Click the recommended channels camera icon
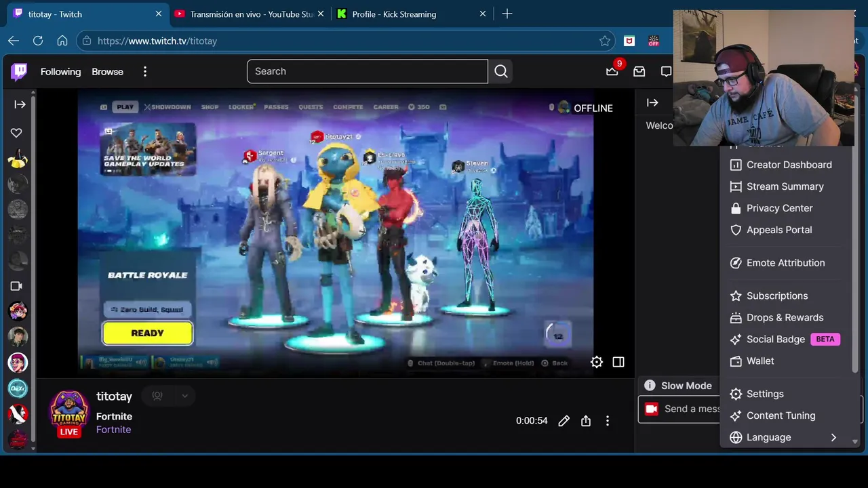The image size is (868, 488). (16, 286)
